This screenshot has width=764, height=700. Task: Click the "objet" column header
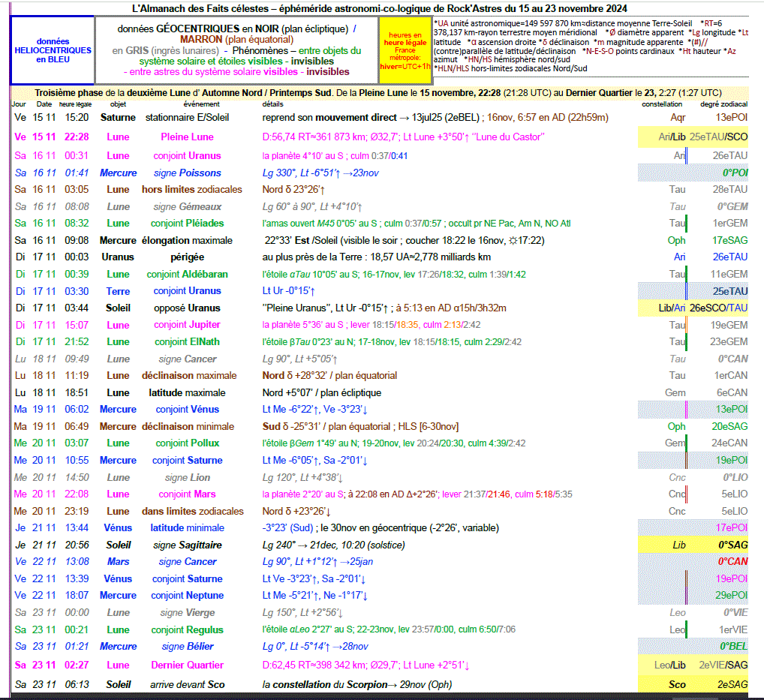coord(119,104)
